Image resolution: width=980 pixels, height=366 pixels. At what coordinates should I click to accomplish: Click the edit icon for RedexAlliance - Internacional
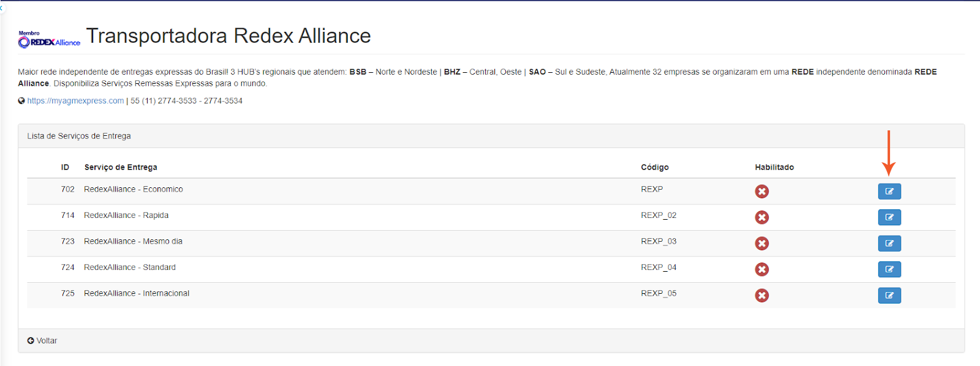pyautogui.click(x=889, y=296)
